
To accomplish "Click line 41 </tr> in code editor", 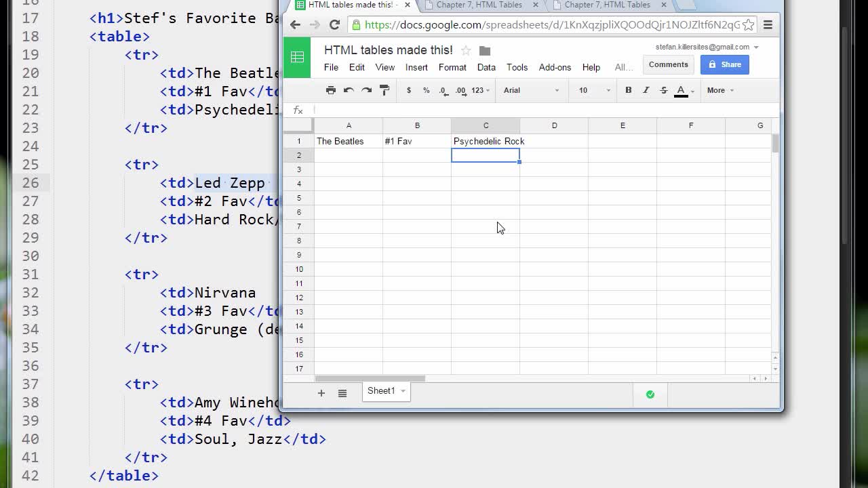I will tap(146, 457).
